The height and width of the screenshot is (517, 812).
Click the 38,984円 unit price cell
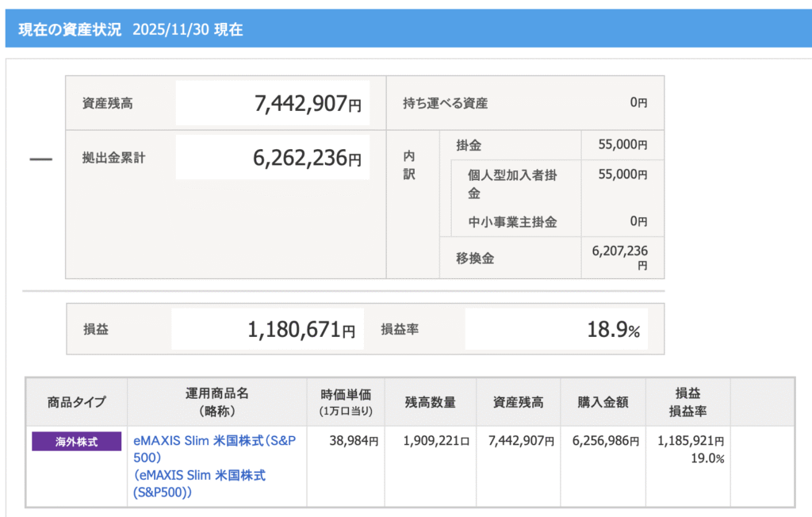353,441
